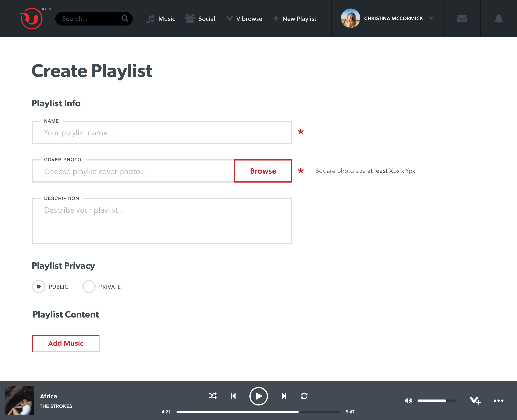Toggle shuffle playback
Image resolution: width=517 pixels, height=420 pixels.
(213, 396)
